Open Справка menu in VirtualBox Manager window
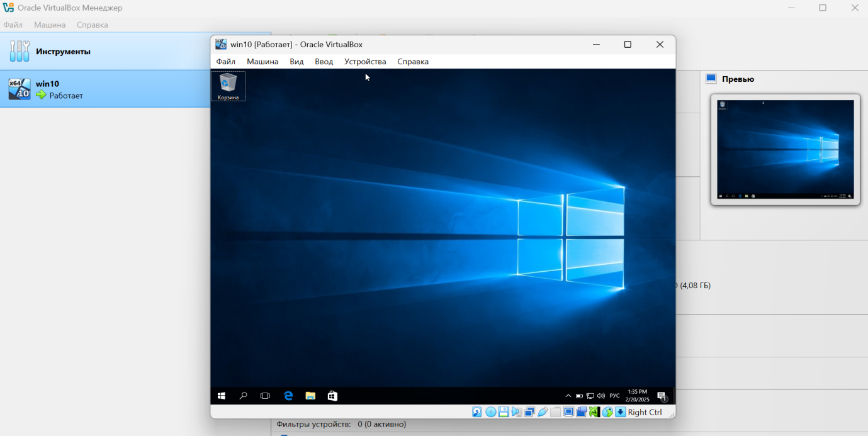The height and width of the screenshot is (436, 868). tap(93, 25)
